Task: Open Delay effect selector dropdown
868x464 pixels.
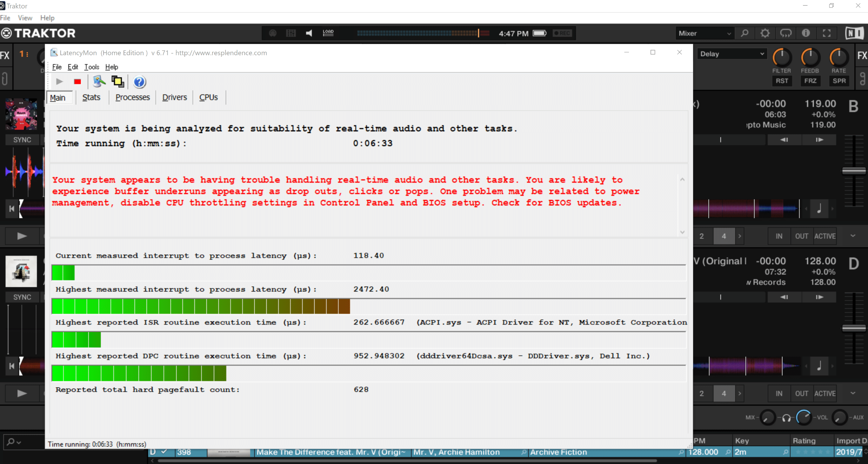Action: coord(732,54)
